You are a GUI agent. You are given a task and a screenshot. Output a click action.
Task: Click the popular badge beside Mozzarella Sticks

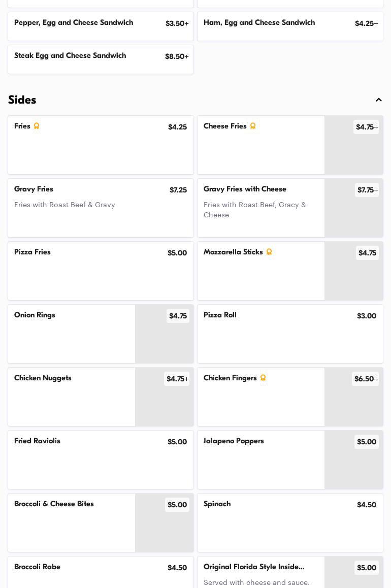269,252
